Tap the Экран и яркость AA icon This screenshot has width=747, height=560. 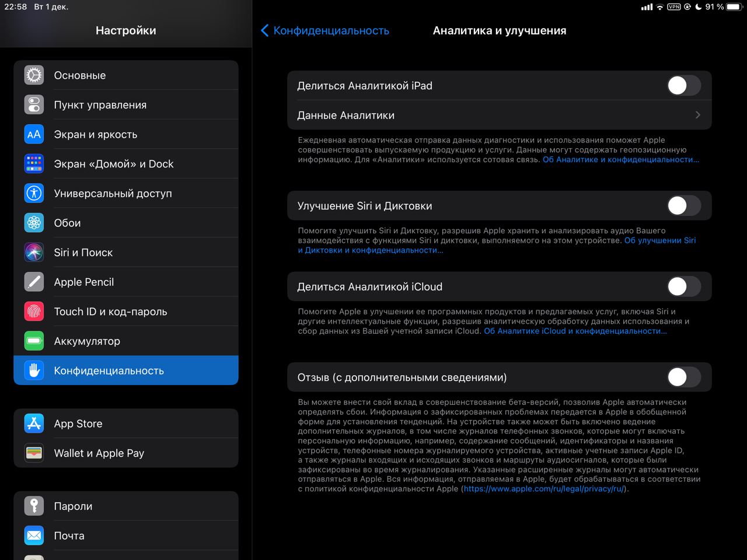34,134
